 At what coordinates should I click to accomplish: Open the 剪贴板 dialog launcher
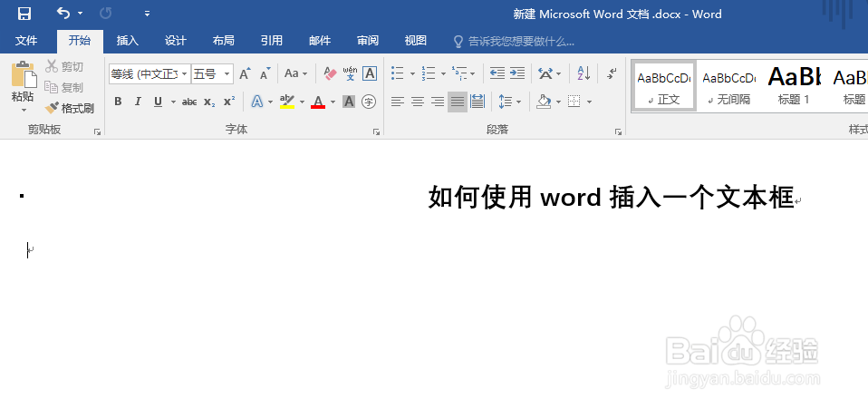[98, 131]
